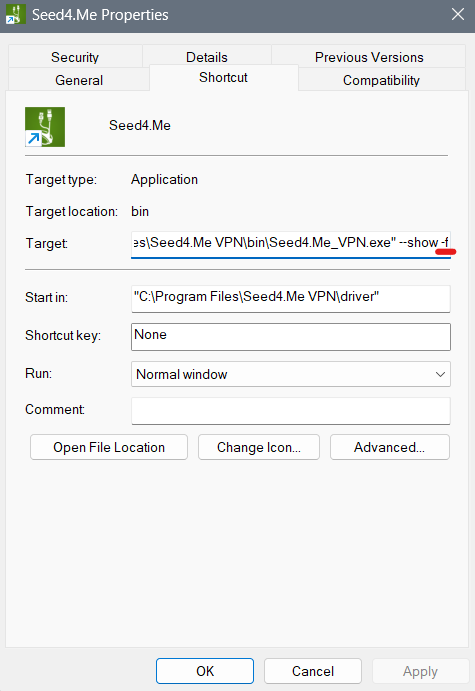Open the Advanced shortcut options
The width and height of the screenshot is (475, 691).
pos(390,447)
